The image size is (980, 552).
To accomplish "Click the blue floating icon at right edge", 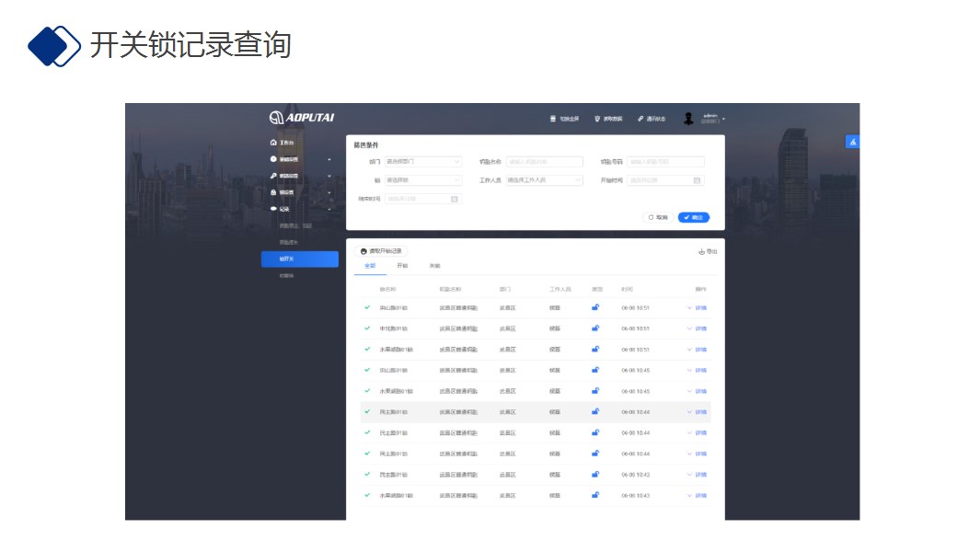I will click(852, 142).
